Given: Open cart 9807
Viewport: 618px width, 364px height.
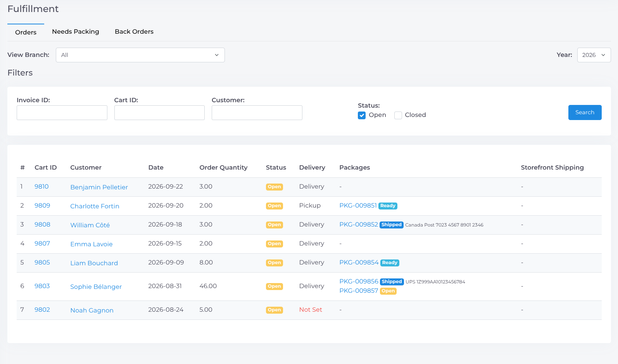Looking at the screenshot, I should coord(42,244).
